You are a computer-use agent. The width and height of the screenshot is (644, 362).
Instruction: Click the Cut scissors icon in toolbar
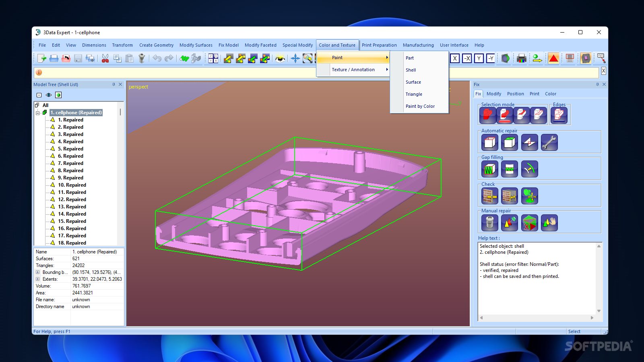click(x=105, y=58)
